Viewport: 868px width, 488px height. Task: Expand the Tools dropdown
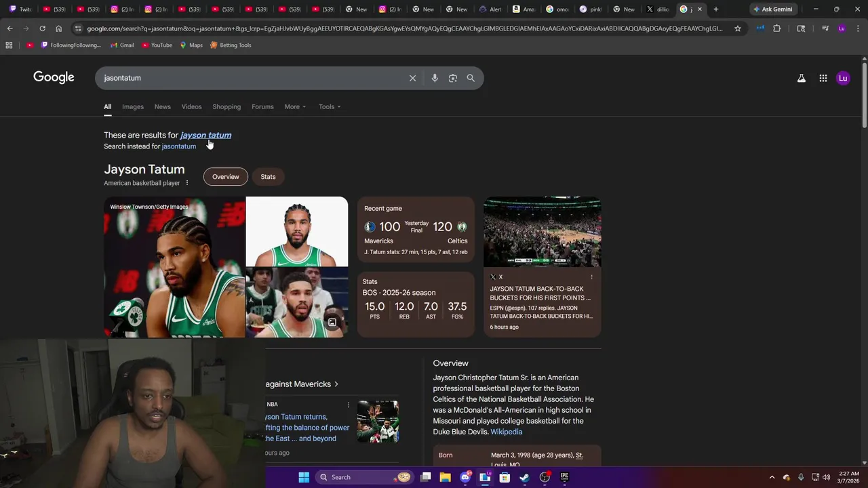[330, 106]
